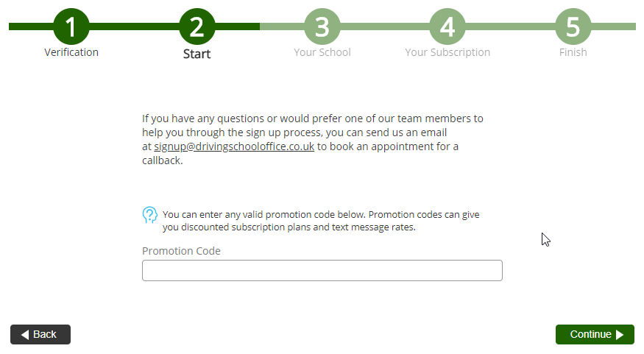This screenshot has width=644, height=354.
Task: Select the Start step label
Action: (x=197, y=54)
